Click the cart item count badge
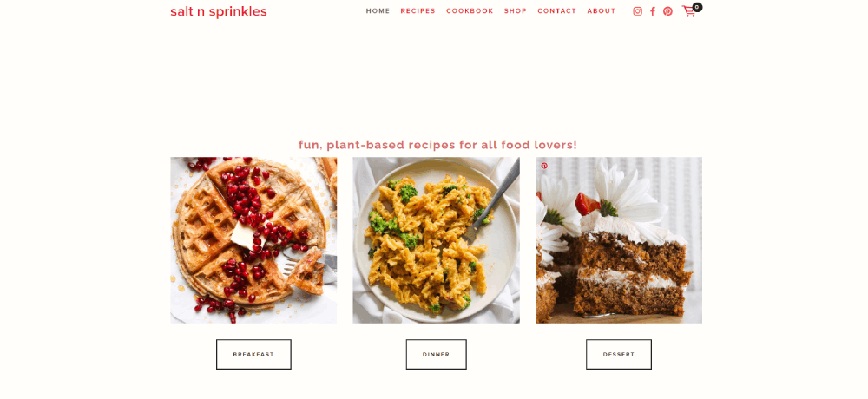 tap(698, 7)
